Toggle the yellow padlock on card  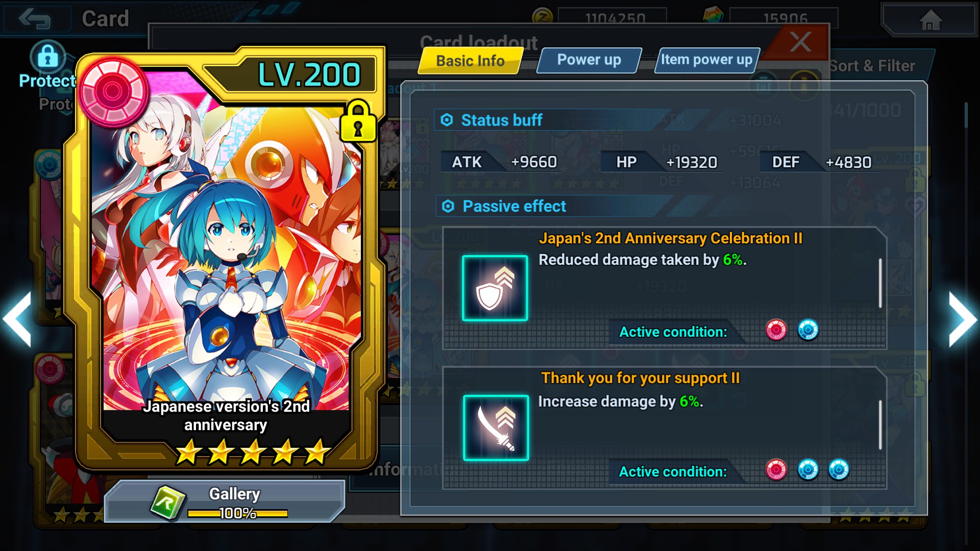click(x=358, y=121)
